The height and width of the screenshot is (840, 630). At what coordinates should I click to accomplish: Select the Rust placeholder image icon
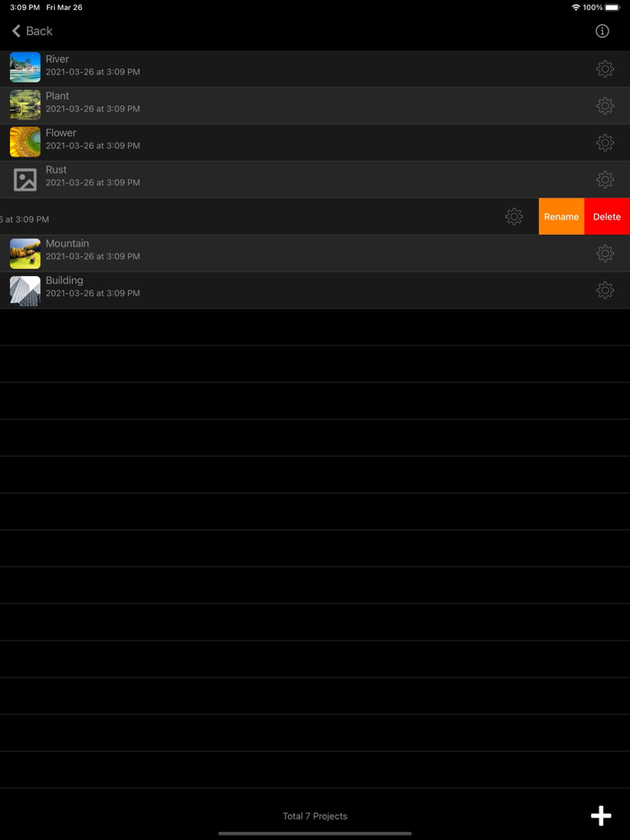[x=25, y=180]
